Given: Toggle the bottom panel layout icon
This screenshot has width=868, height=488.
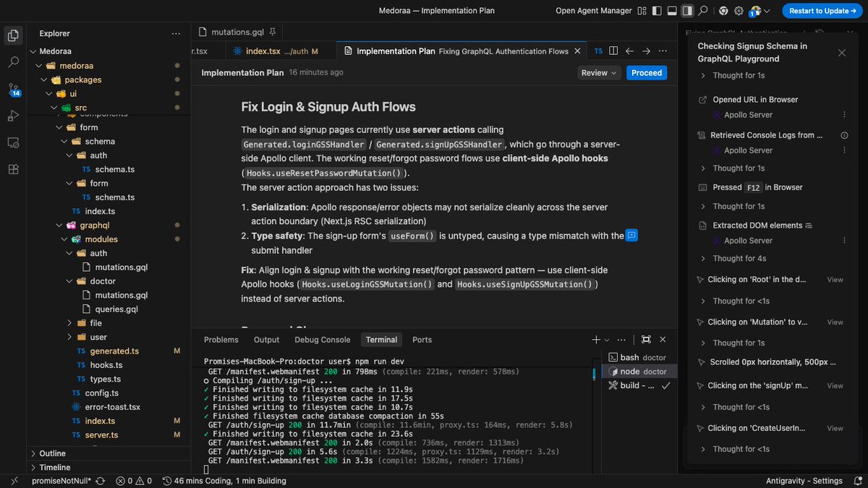Looking at the screenshot, I should coord(672,11).
